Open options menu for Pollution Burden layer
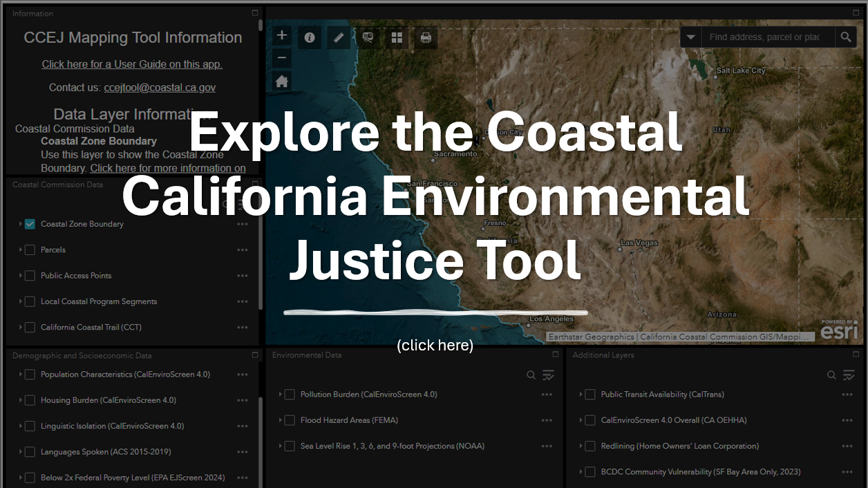 pyautogui.click(x=547, y=395)
